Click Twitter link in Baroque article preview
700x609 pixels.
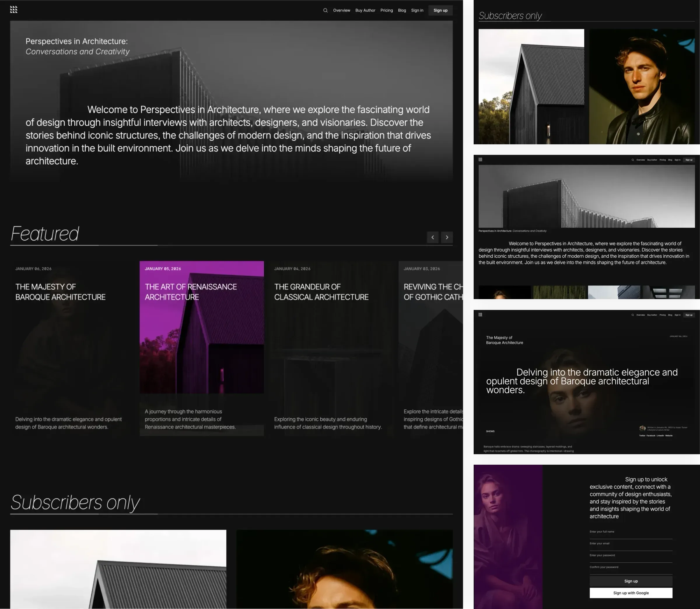[x=642, y=436]
